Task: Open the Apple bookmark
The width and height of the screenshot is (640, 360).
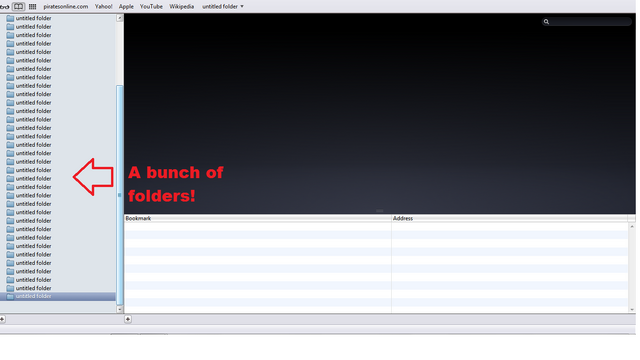Action: [x=126, y=7]
